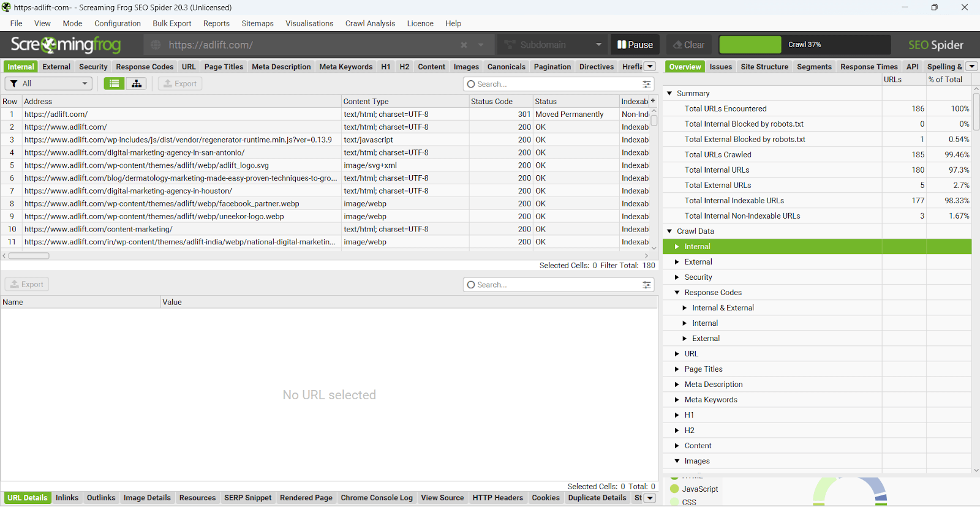
Task: Switch to the Response Codes tab
Action: (x=145, y=67)
